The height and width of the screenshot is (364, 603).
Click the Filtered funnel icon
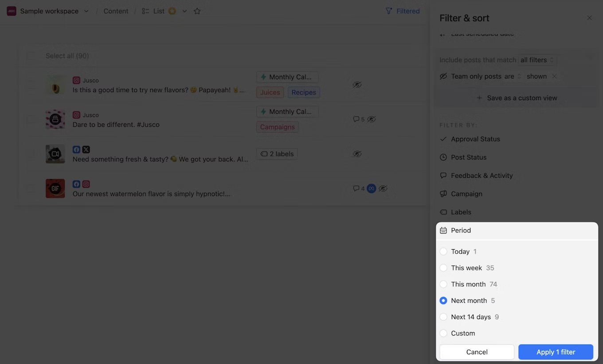[389, 11]
